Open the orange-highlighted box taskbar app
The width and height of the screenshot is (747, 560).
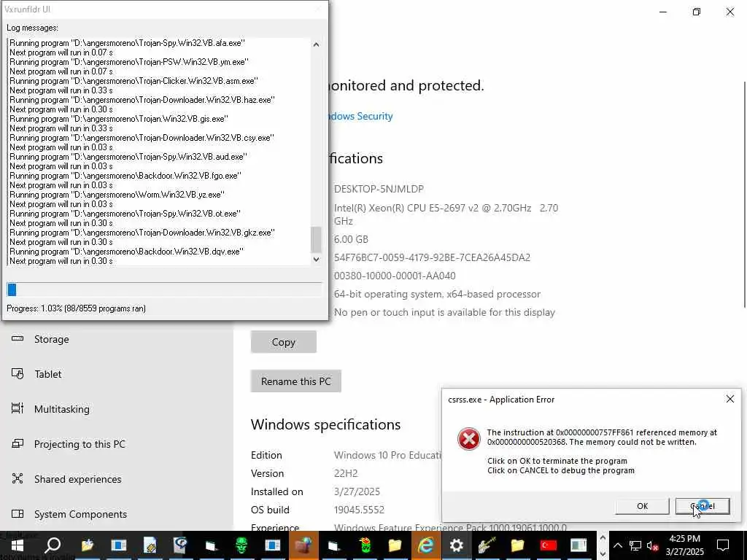click(303, 545)
